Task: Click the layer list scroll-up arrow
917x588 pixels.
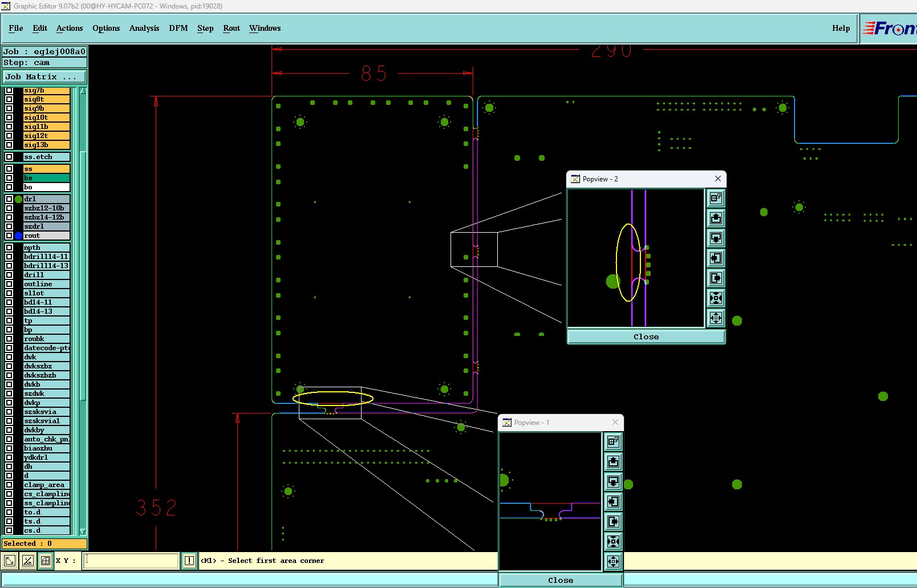Action: (83, 91)
